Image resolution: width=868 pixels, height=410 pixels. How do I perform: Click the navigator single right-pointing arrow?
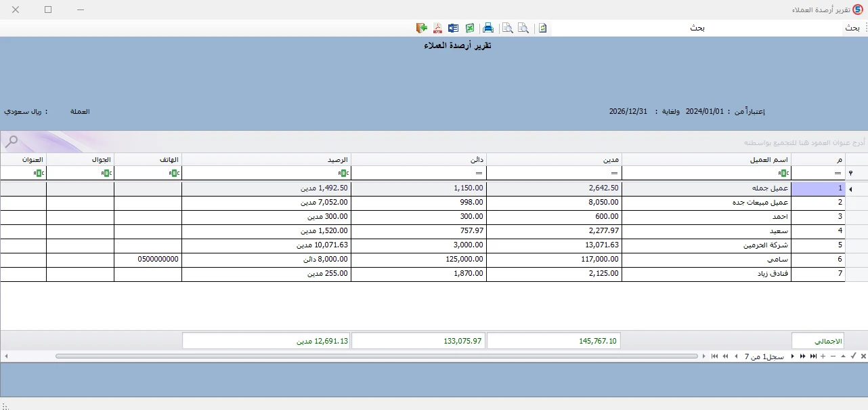pyautogui.click(x=793, y=356)
